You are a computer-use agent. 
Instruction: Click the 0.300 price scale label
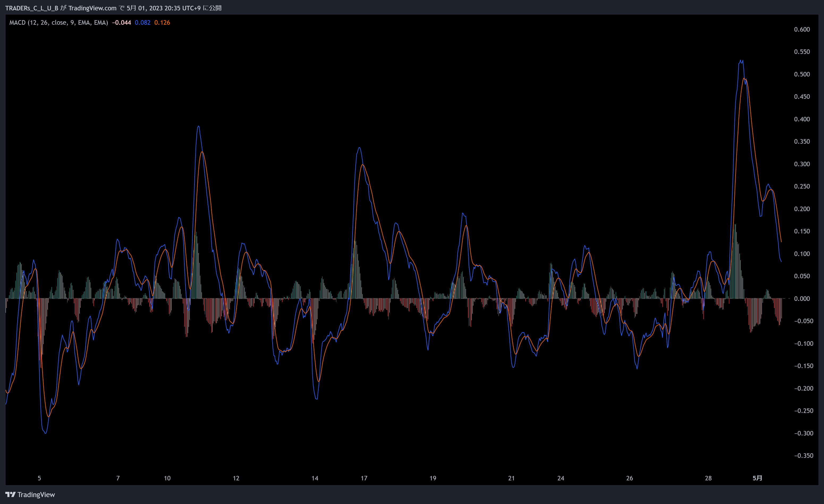802,164
